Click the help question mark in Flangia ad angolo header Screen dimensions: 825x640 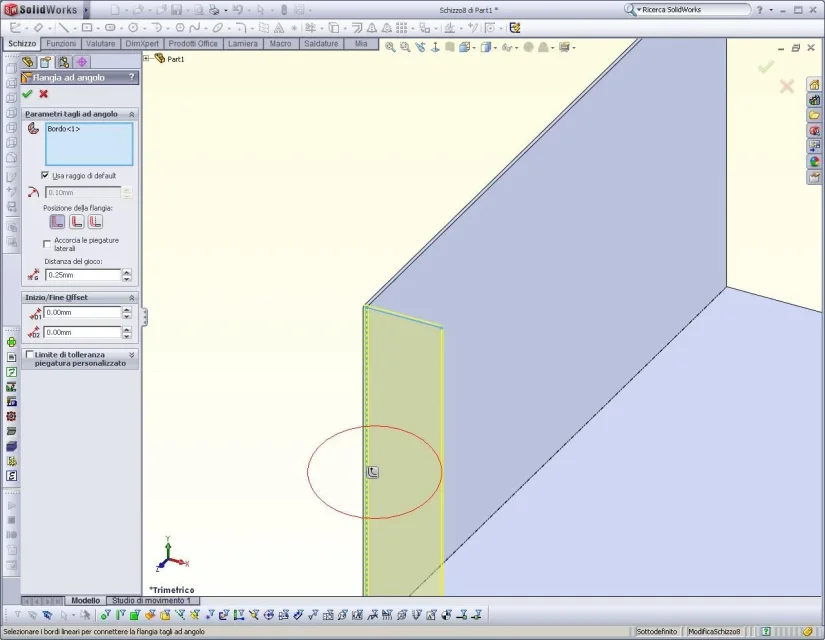click(132, 77)
